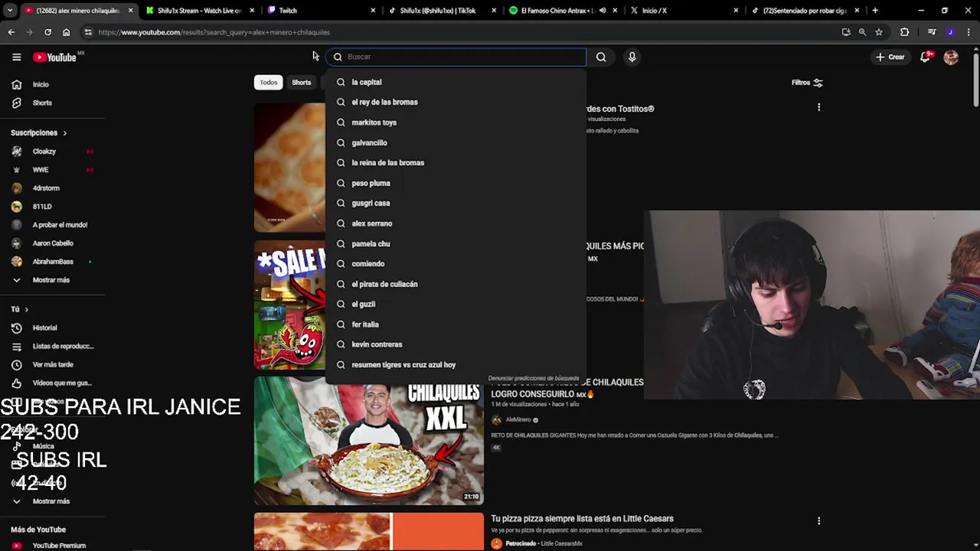Expand subscriptions with Mostrar más
Viewport: 980px width, 551px height.
51,280
